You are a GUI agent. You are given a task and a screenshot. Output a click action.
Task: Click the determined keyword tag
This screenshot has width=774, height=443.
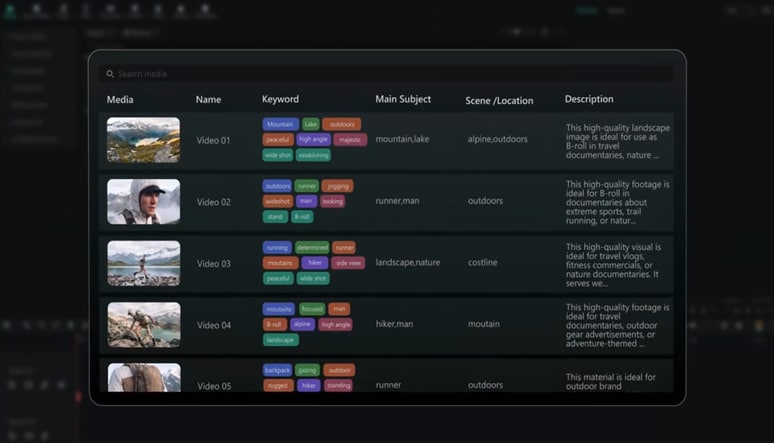pos(312,247)
